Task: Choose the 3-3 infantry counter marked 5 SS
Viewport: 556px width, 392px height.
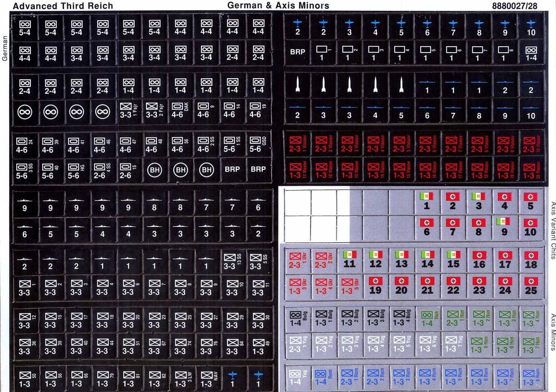Action: [258, 262]
